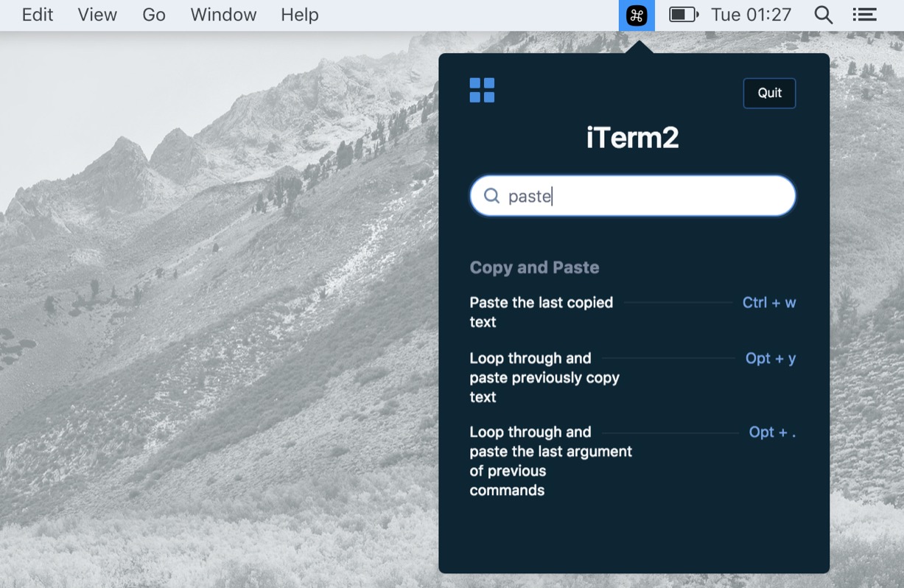The image size is (904, 588).
Task: Click the Opt + y shortcut label
Action: pyautogui.click(x=771, y=358)
